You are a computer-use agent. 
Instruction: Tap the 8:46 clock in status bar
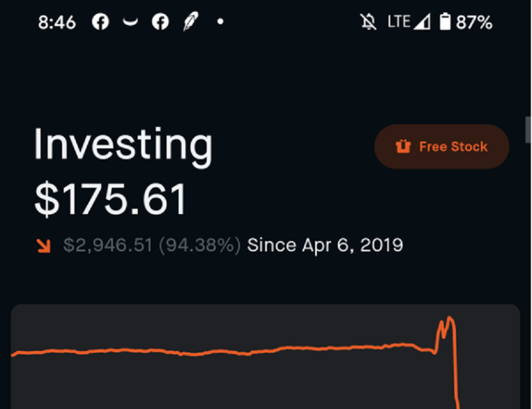pos(57,22)
